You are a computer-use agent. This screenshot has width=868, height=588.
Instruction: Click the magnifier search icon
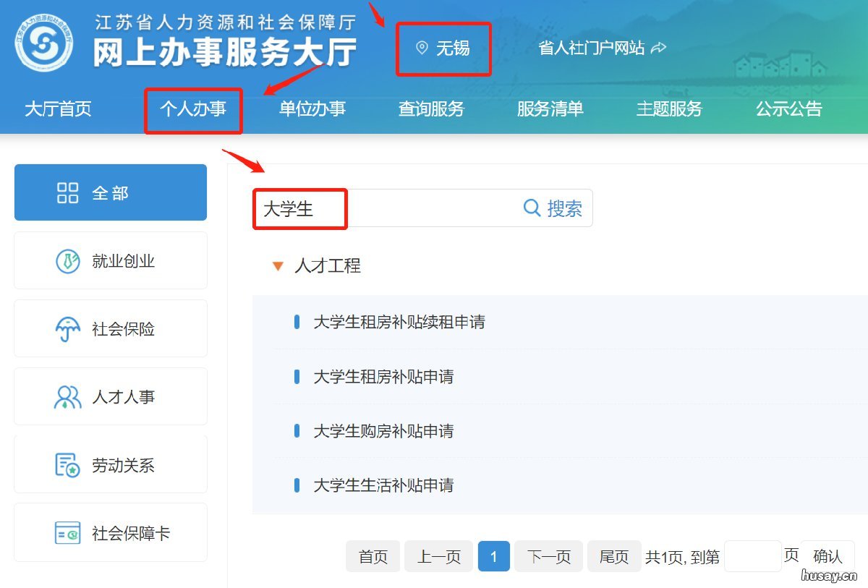click(532, 208)
